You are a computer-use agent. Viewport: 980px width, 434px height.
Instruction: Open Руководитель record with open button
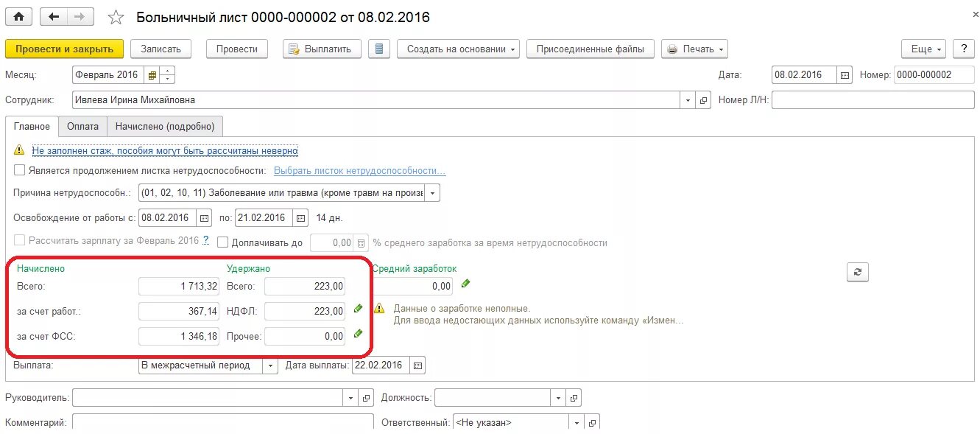367,398
